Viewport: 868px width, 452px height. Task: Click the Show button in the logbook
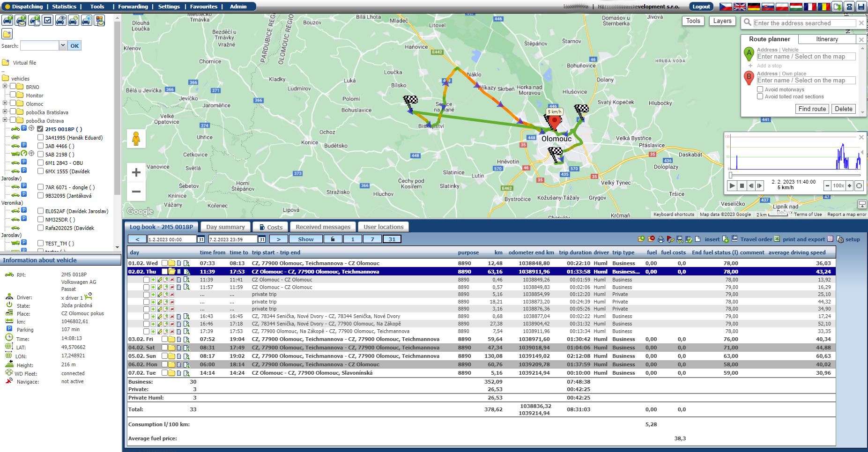(x=305, y=239)
